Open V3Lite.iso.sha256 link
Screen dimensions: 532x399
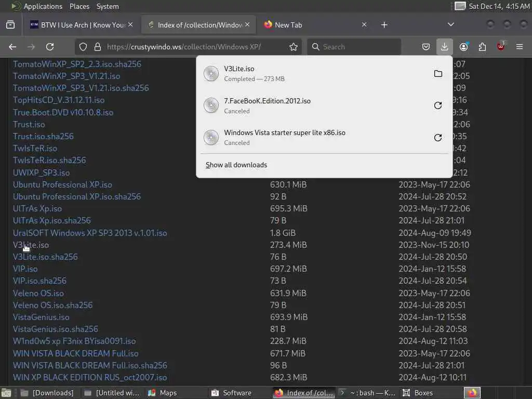tap(45, 257)
